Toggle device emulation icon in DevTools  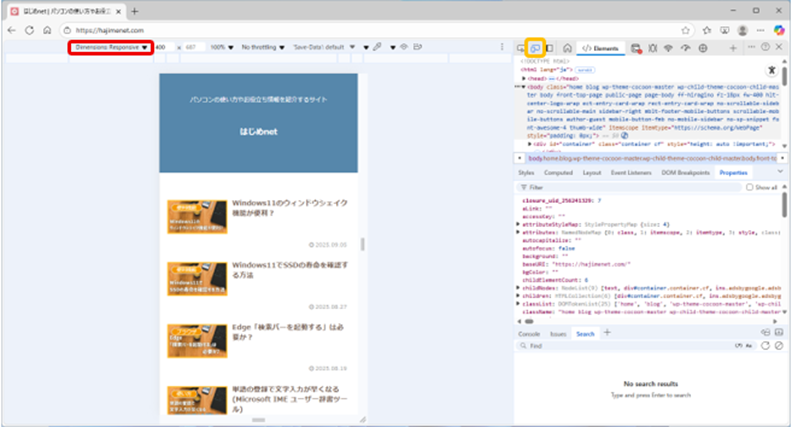[x=535, y=48]
